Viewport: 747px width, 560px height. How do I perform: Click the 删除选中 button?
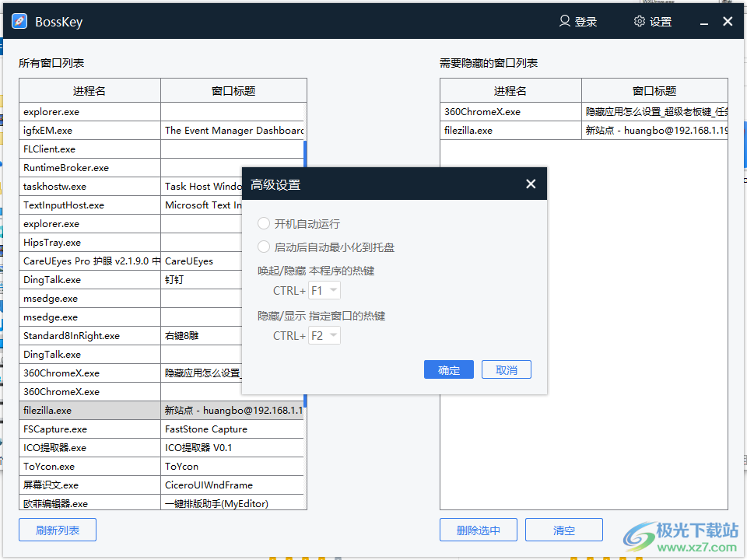[x=479, y=530]
